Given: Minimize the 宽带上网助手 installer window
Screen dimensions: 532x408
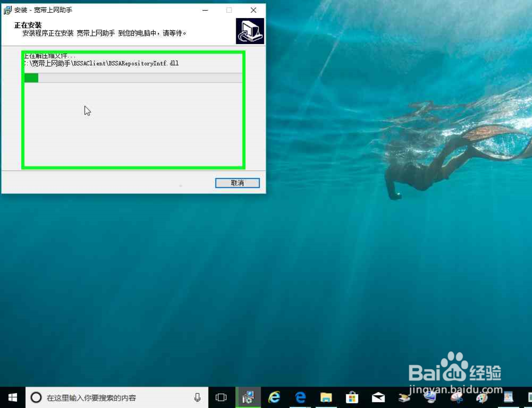Looking at the screenshot, I should pos(205,10).
